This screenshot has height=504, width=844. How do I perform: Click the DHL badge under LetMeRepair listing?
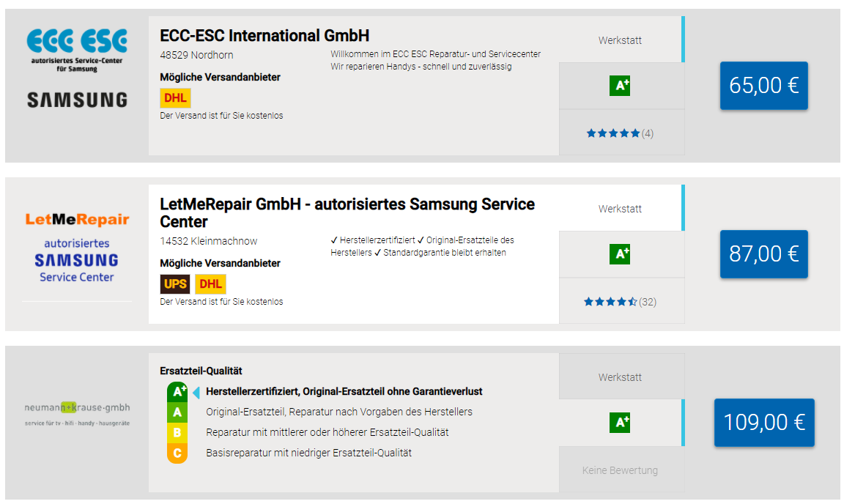(210, 283)
